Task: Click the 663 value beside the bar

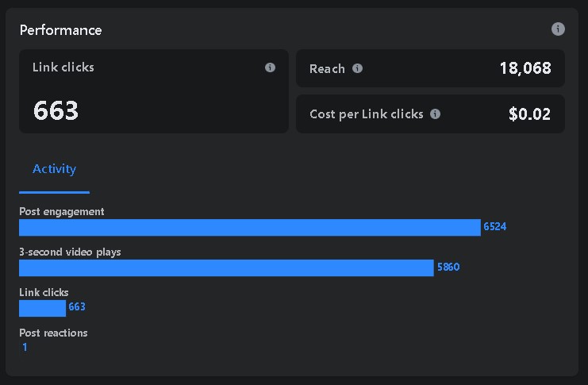Action: point(77,307)
